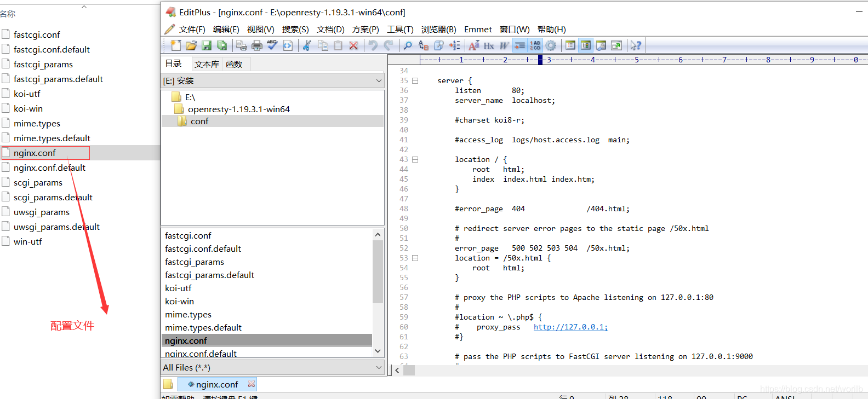Click editor horizontal scroll left arrow
Screen dimensions: 868x399
(x=397, y=371)
